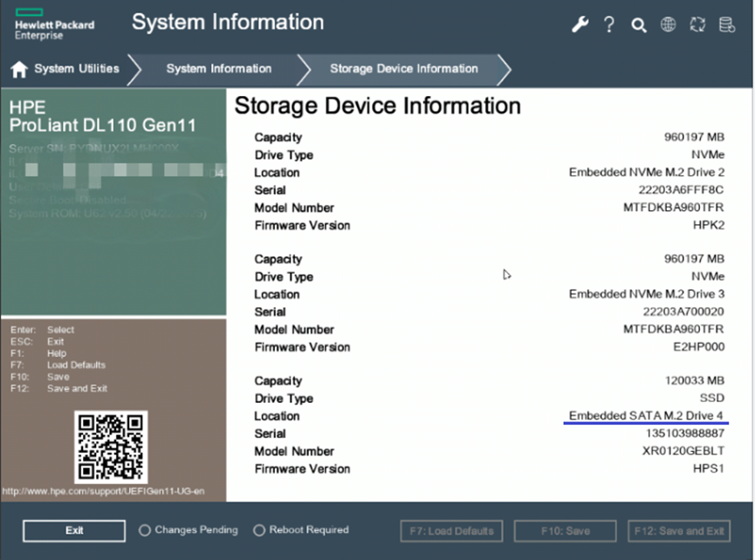Click model number XR0120GEBLT
This screenshot has height=560, width=755.
coord(683,451)
